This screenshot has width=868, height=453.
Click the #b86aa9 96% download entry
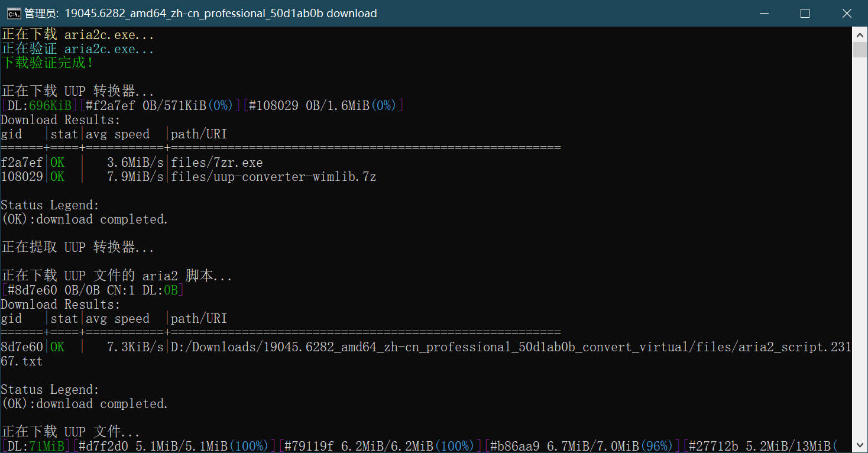pos(580,446)
